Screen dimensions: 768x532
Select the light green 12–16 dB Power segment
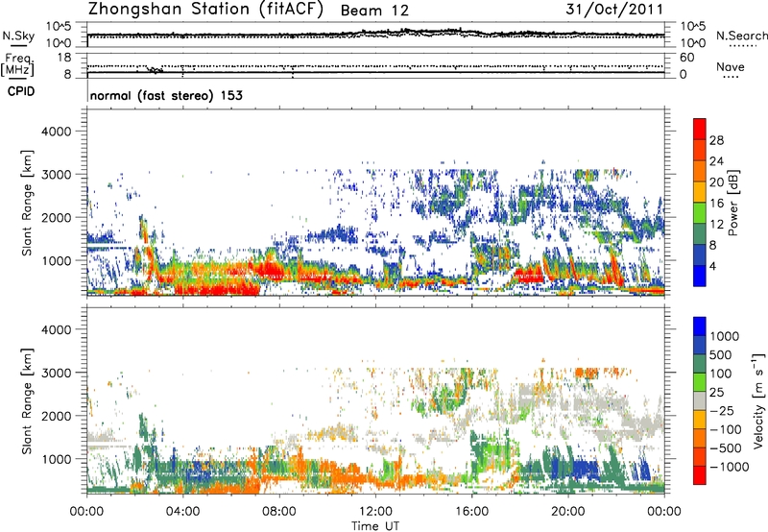click(700, 213)
